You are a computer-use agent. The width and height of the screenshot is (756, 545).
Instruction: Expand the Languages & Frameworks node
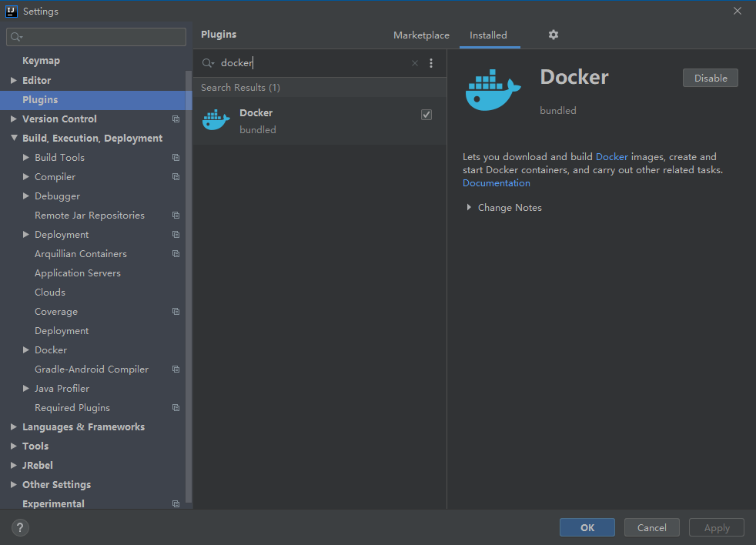pyautogui.click(x=14, y=426)
